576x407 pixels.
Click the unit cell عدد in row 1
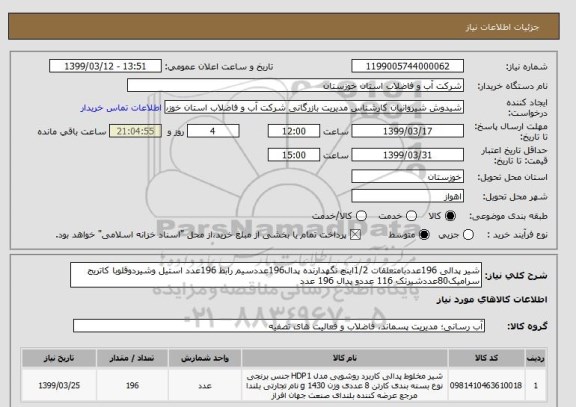(205, 386)
